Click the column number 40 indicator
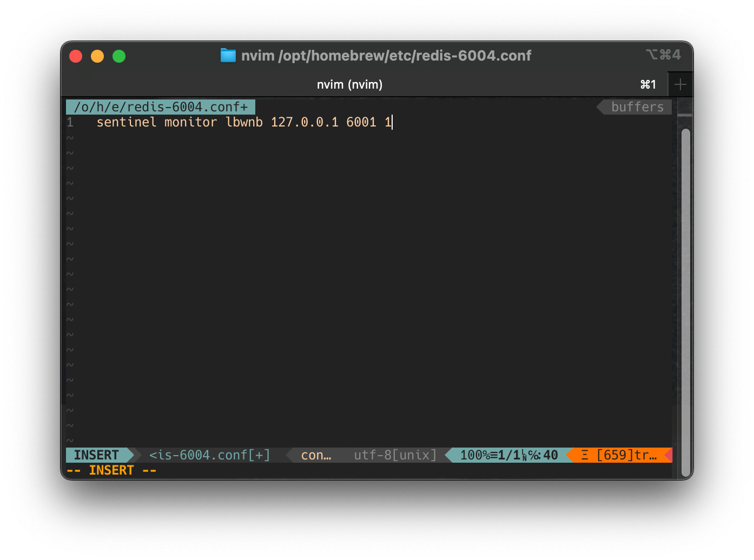 point(551,455)
